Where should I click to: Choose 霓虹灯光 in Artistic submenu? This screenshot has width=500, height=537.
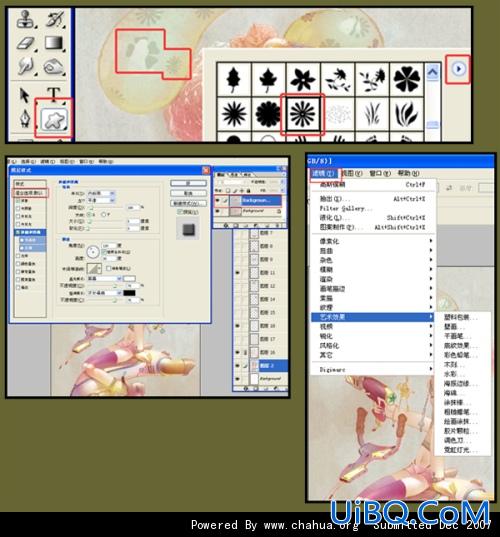(x=462, y=450)
